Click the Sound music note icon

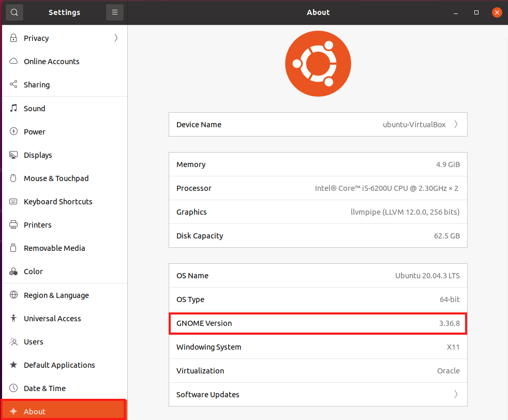pyautogui.click(x=13, y=108)
